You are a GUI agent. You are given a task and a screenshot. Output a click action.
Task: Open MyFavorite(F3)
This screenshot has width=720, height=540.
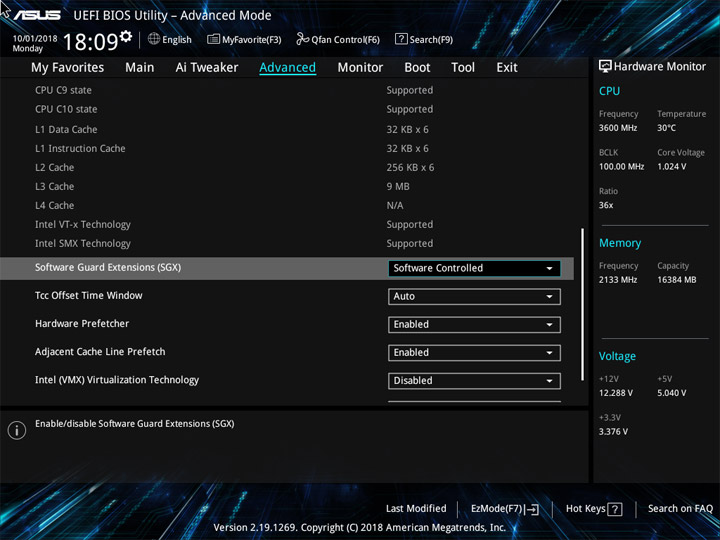click(x=244, y=39)
